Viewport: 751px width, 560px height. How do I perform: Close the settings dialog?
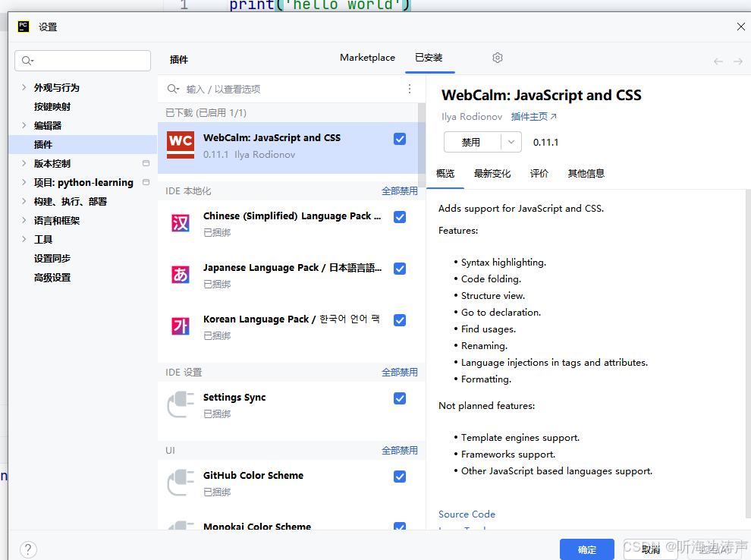(x=740, y=27)
